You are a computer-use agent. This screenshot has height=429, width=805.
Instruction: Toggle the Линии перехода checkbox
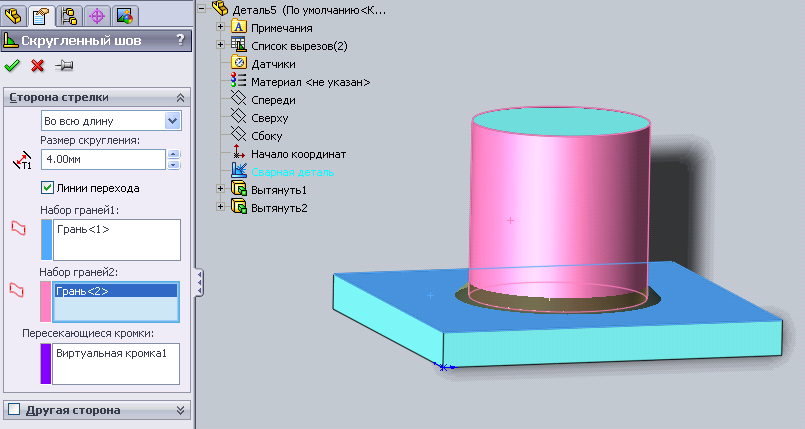point(47,188)
